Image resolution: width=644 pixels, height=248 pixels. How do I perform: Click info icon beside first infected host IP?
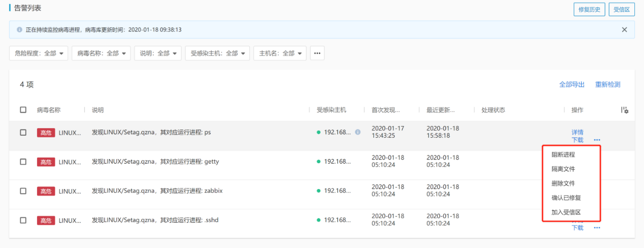(x=358, y=132)
